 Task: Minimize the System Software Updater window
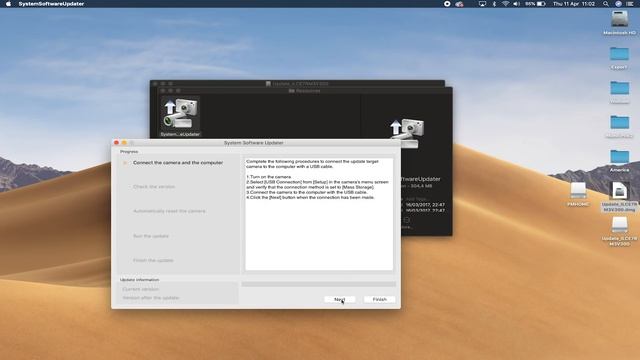coord(124,142)
